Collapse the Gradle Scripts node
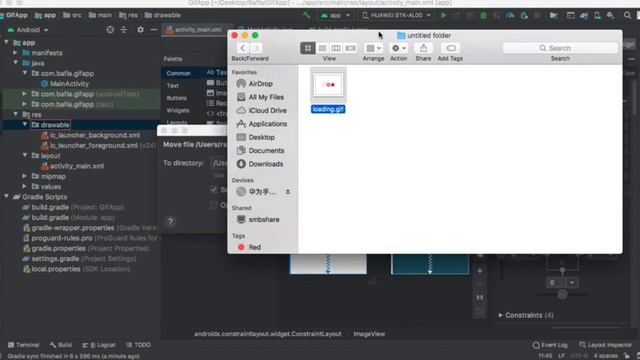 6,197
